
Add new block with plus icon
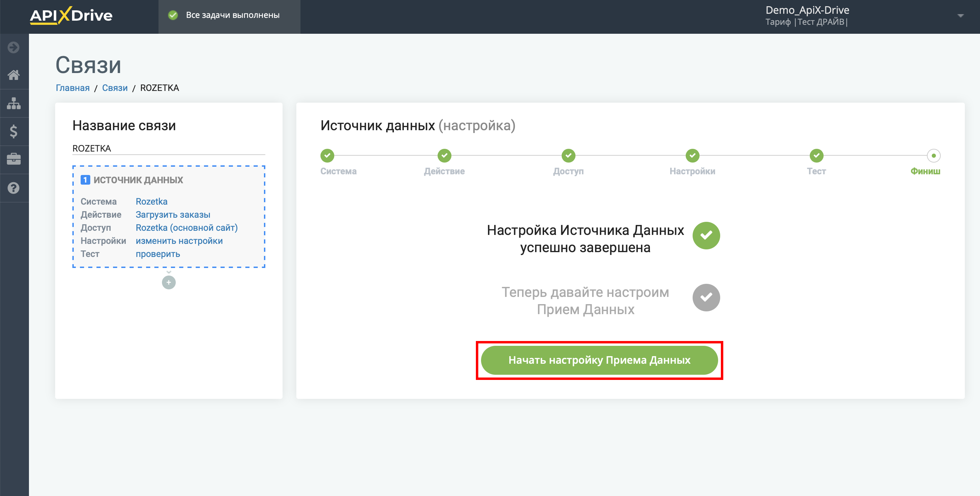click(x=169, y=282)
